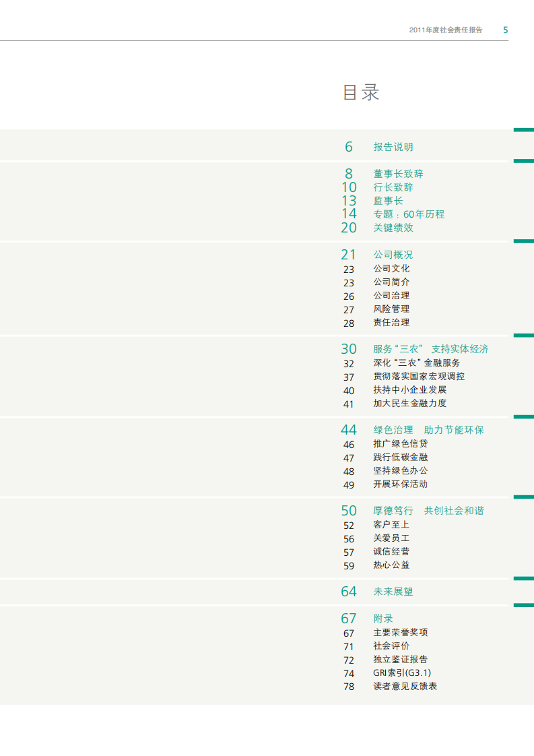Open the entry 监事长
The height and width of the screenshot is (756, 534).
(388, 201)
